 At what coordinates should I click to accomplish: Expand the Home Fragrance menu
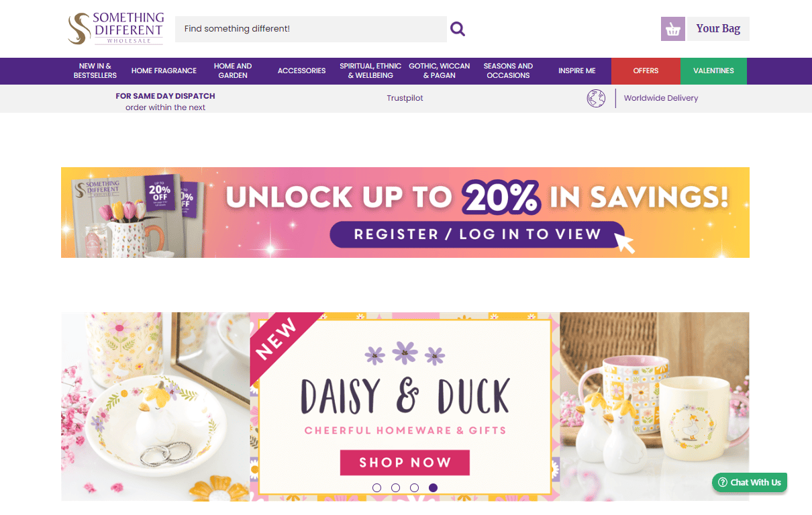164,71
